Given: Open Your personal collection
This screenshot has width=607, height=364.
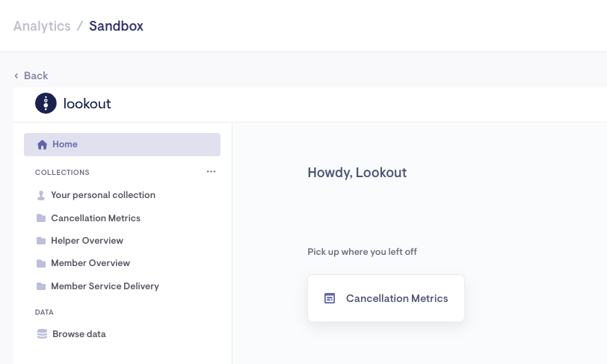Looking at the screenshot, I should [x=103, y=195].
